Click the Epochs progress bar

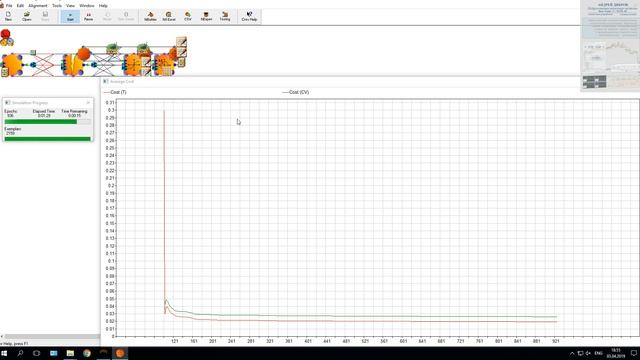(x=47, y=122)
